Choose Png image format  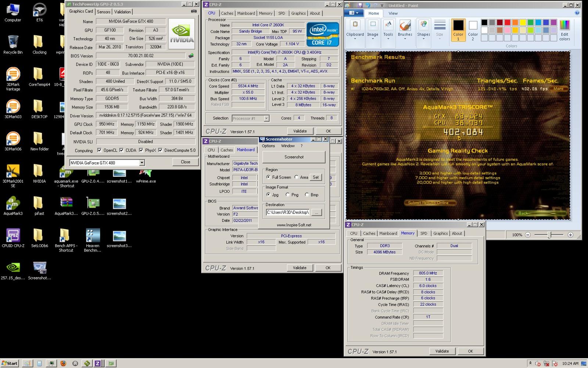287,195
